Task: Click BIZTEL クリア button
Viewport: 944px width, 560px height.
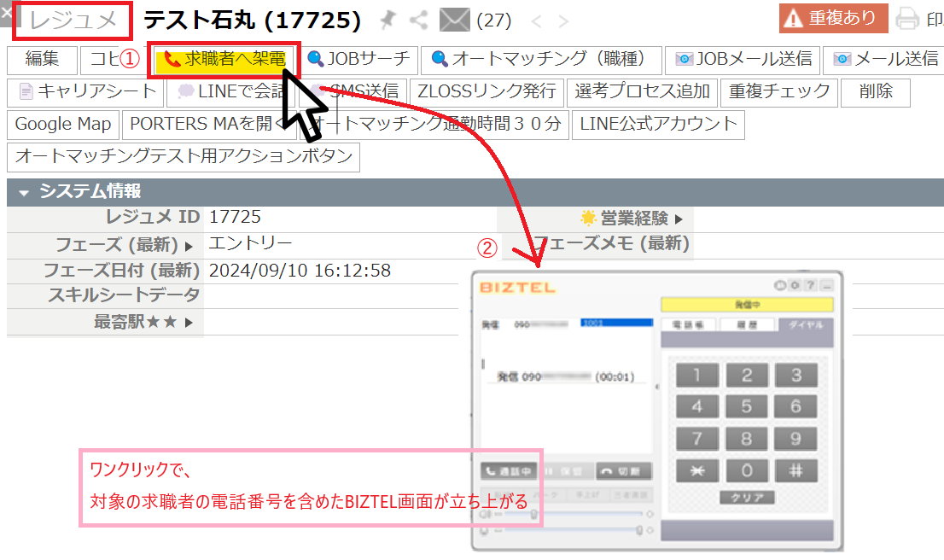Action: click(x=747, y=498)
